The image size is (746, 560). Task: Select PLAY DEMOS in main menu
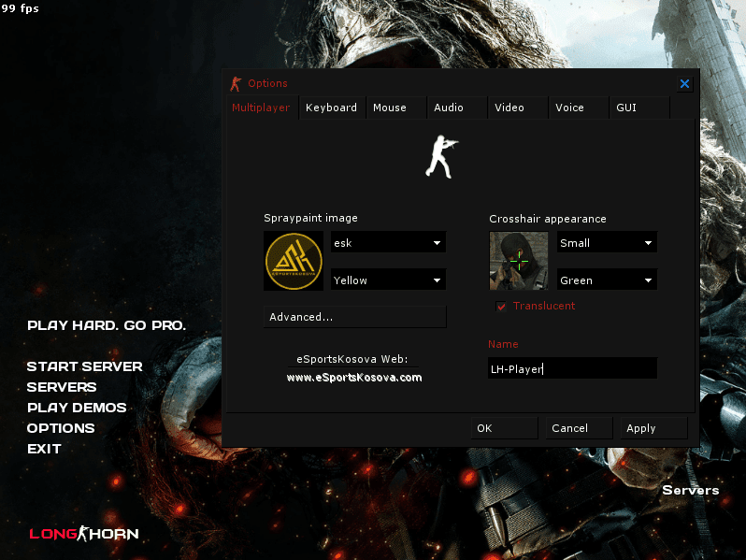point(77,408)
